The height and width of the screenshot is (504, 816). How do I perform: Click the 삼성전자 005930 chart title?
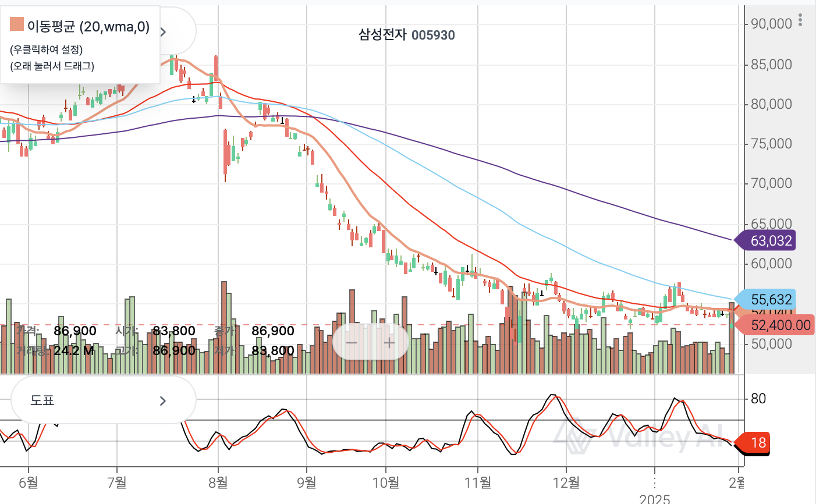tap(406, 35)
